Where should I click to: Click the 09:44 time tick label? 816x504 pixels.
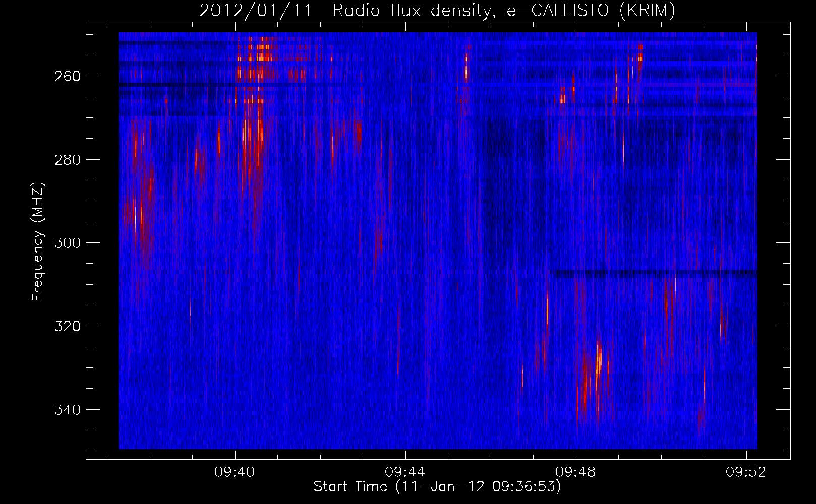[405, 472]
